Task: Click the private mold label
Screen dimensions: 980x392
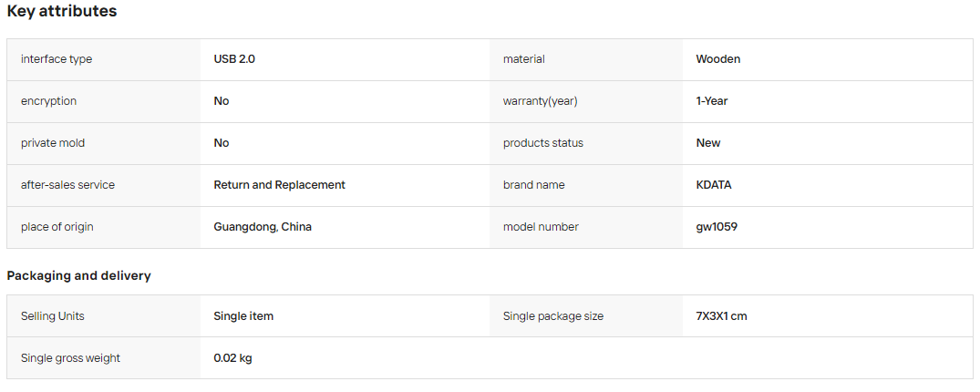Action: pos(53,143)
